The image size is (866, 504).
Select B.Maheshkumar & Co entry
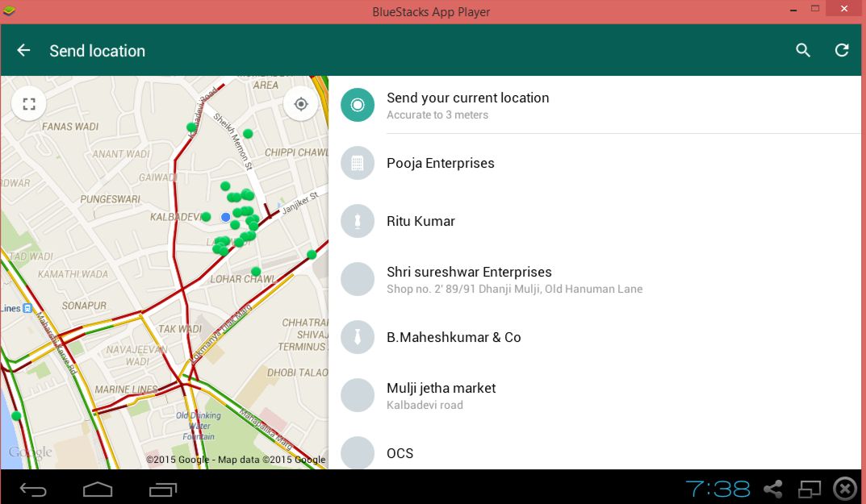coord(595,337)
